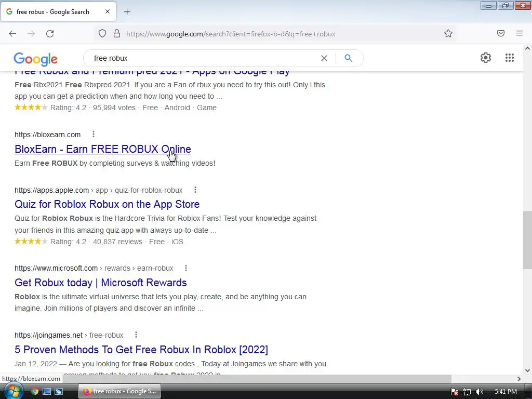The height and width of the screenshot is (399, 532).
Task: Open BloxEarn - Earn FREE ROBUX Online link
Action: (103, 149)
